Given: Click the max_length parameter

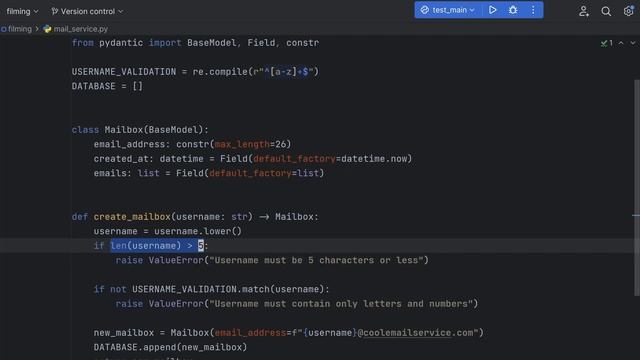Looking at the screenshot, I should point(242,144).
